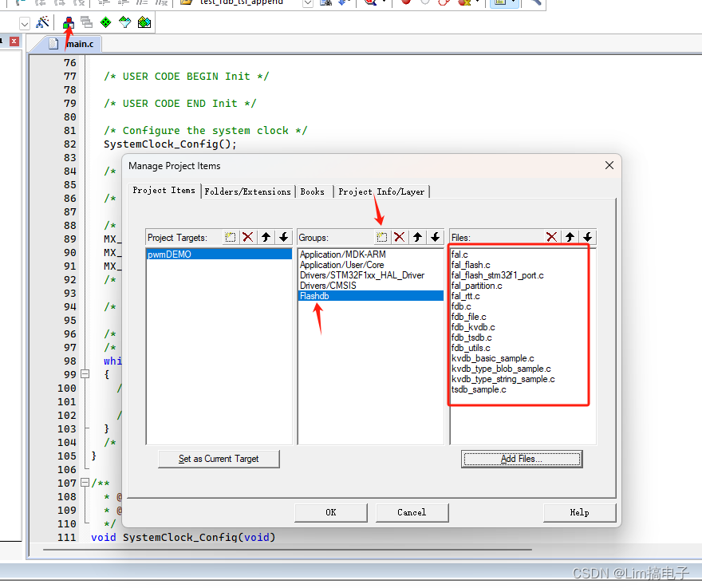Click the Add Files button
The width and height of the screenshot is (702, 588).
pyautogui.click(x=521, y=459)
